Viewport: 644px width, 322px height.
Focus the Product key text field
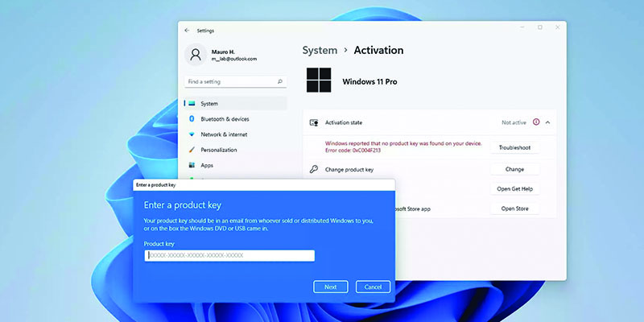click(x=229, y=255)
